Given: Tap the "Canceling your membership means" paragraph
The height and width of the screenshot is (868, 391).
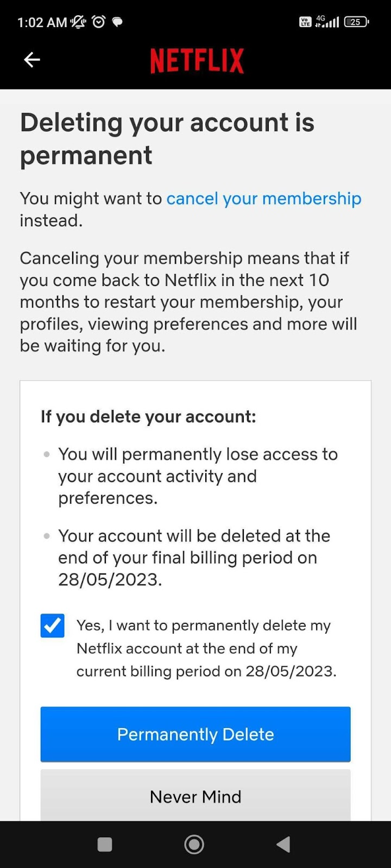Looking at the screenshot, I should [x=188, y=302].
